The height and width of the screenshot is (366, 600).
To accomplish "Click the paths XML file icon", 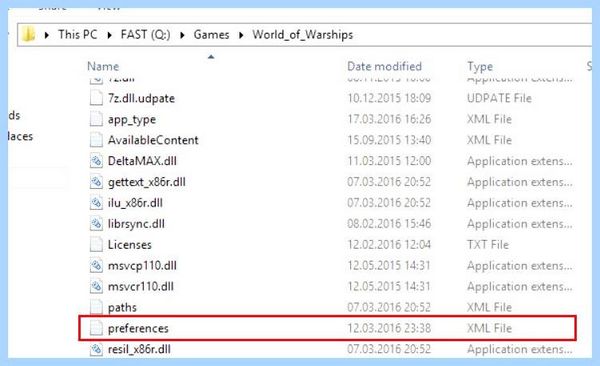I will pyautogui.click(x=96, y=307).
